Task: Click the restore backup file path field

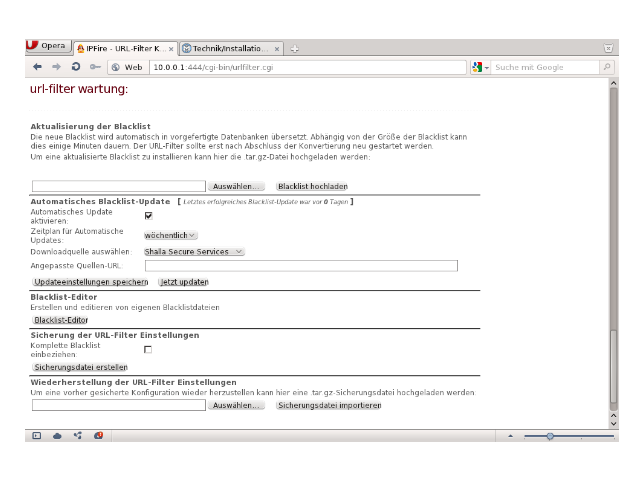Action: click(x=119, y=405)
